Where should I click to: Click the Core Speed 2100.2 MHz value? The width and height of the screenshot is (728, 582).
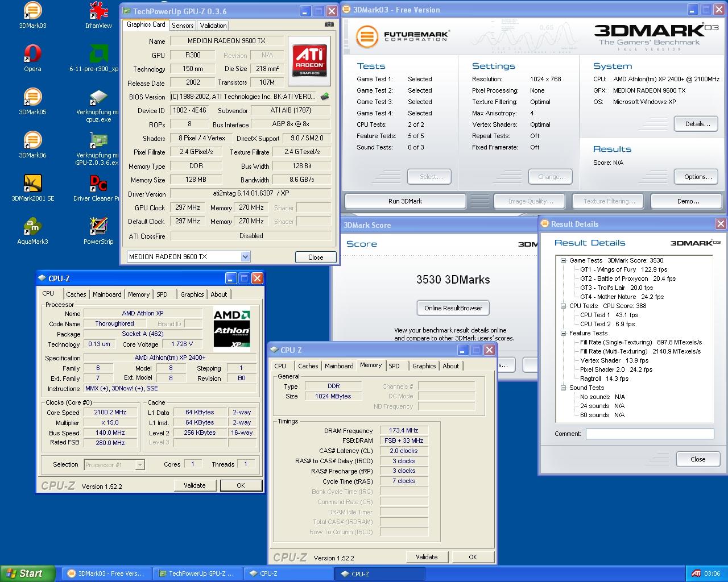(110, 413)
